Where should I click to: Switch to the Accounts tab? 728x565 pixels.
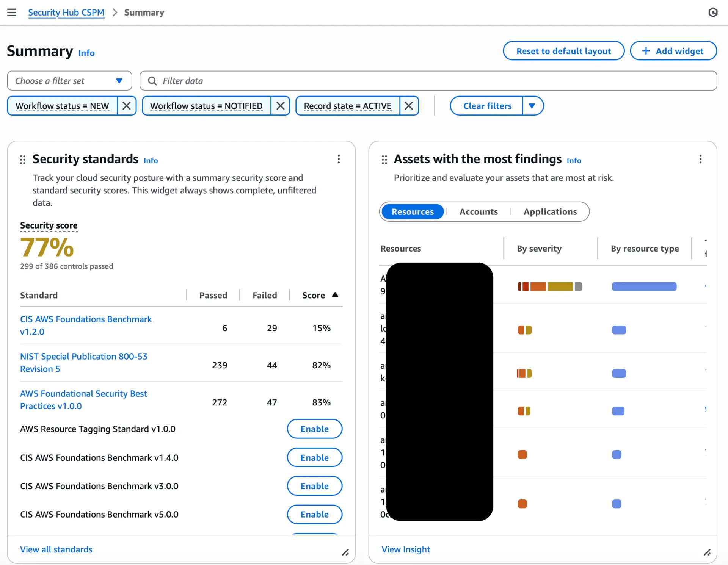click(x=479, y=212)
